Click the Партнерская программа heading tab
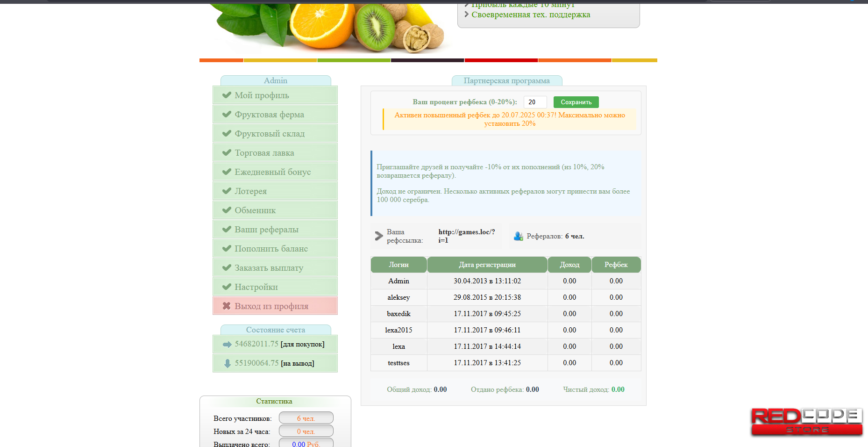The height and width of the screenshot is (447, 868). click(x=507, y=80)
